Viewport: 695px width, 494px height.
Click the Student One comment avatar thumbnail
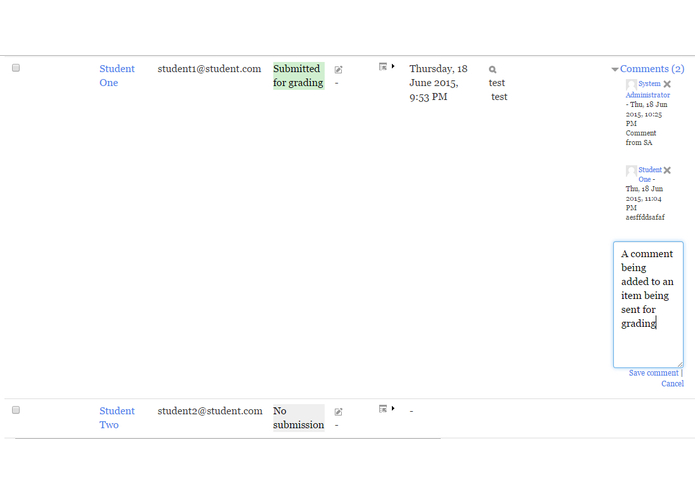coord(631,171)
